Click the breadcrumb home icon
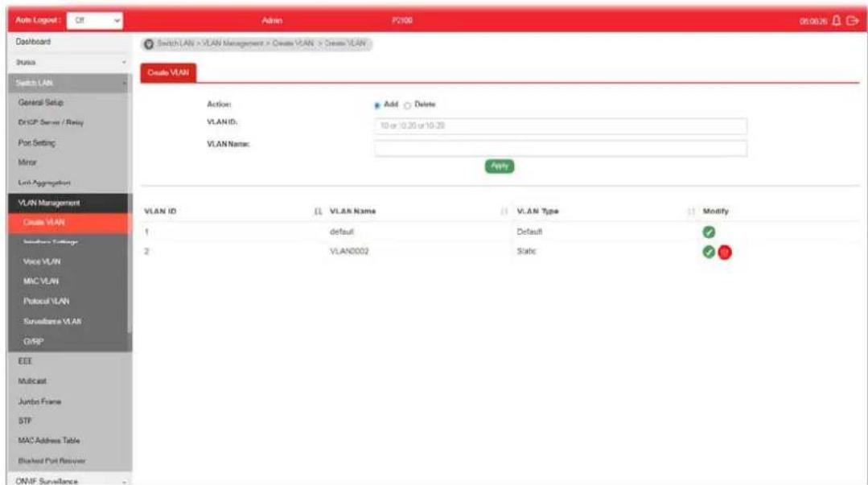The image size is (868, 485). tap(149, 43)
